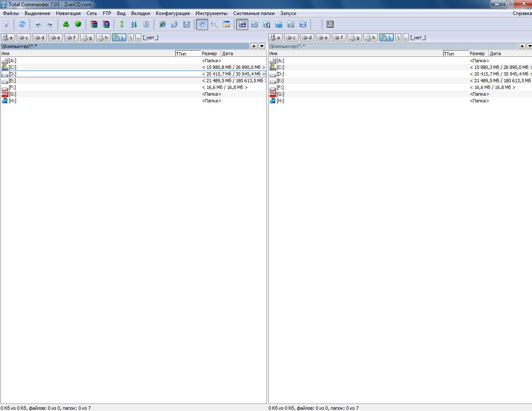Switch left panel to drive f

pyautogui.click(x=71, y=38)
